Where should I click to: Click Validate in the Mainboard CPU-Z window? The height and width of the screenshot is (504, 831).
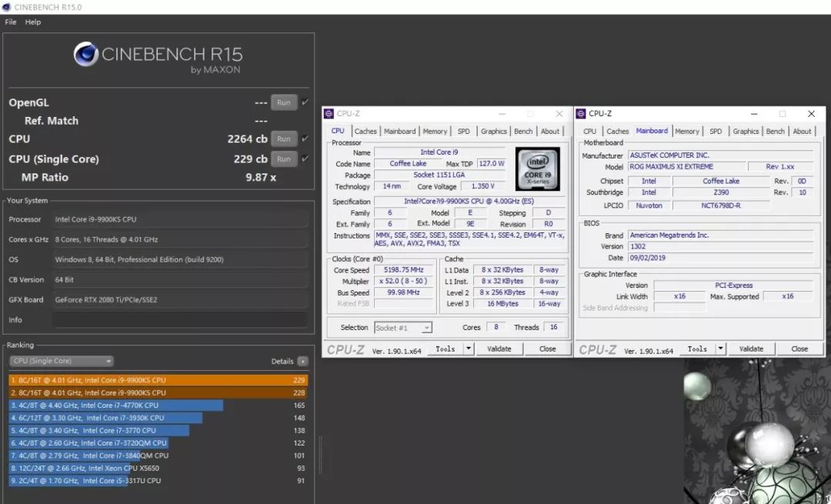(x=751, y=349)
